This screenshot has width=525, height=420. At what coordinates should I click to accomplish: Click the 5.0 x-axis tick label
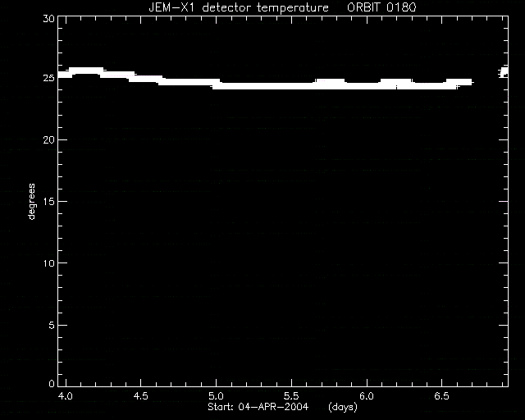[x=216, y=396]
